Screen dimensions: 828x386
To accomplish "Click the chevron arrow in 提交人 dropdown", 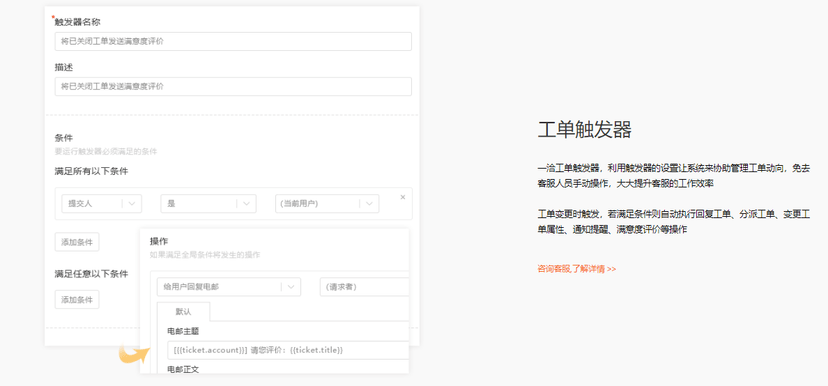I will click(x=132, y=203).
